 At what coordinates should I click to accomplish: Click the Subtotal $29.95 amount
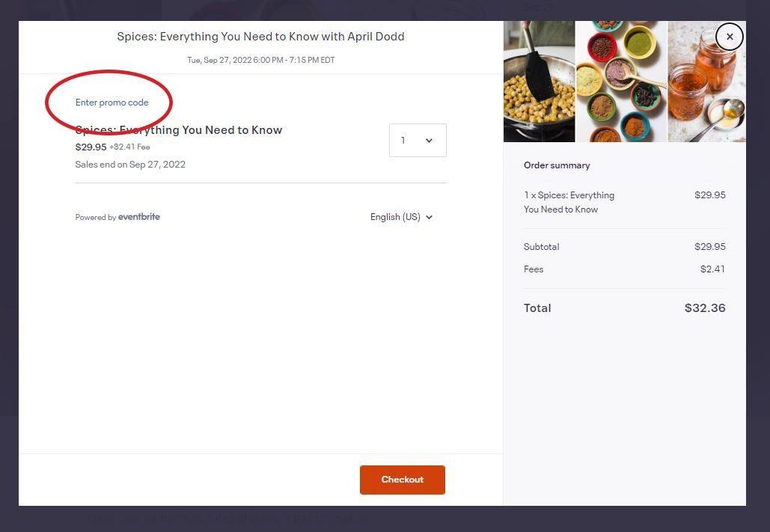coord(709,247)
